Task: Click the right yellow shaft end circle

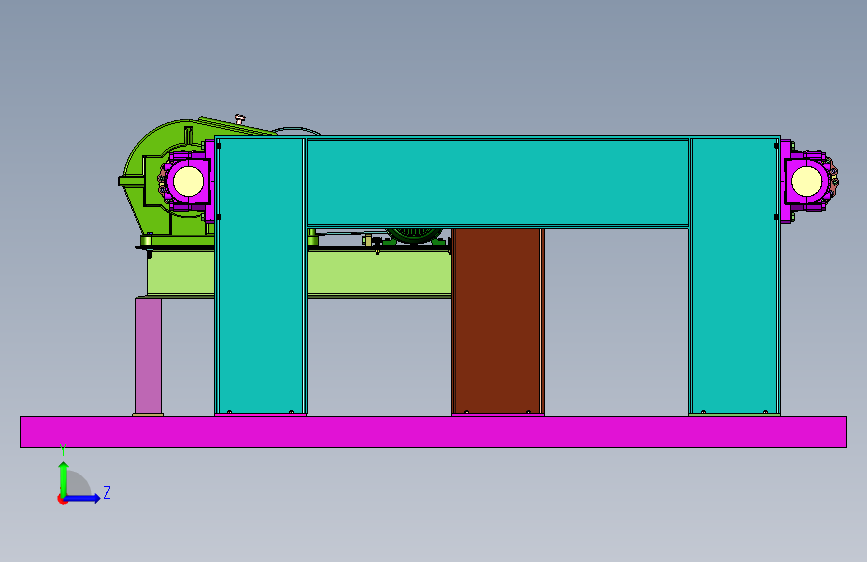Action: click(x=807, y=181)
